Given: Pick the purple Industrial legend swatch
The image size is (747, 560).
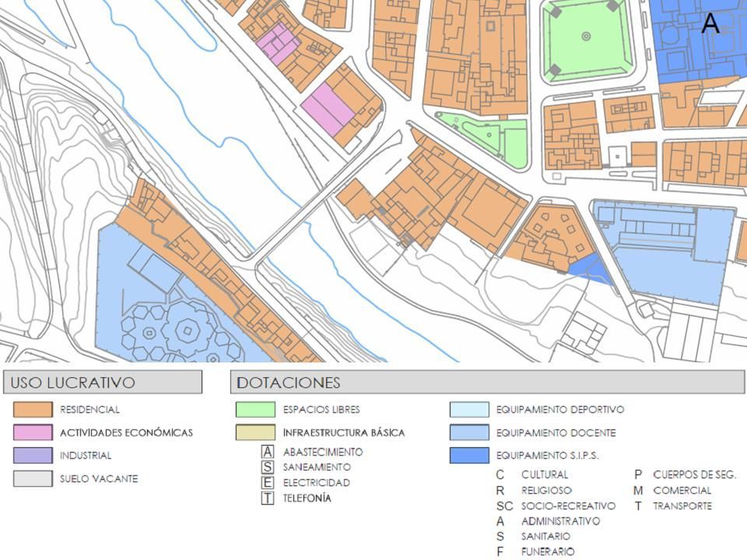Looking at the screenshot, I should coord(33,456).
